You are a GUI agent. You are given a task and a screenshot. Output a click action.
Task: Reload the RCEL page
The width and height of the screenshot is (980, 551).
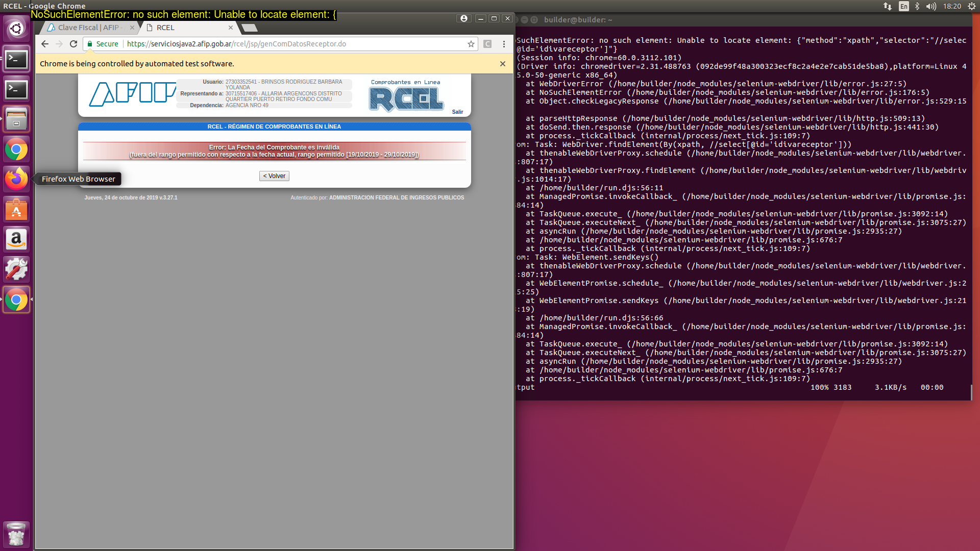[x=73, y=44]
